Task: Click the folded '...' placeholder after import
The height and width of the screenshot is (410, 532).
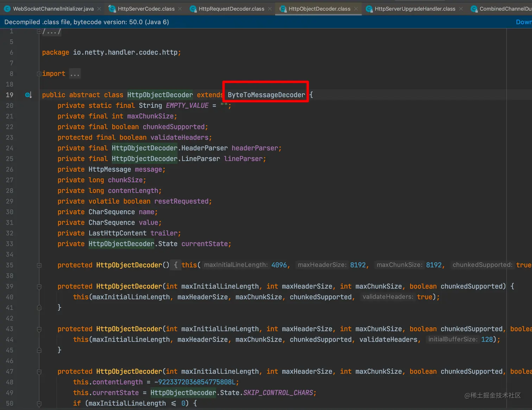Action: click(x=75, y=74)
